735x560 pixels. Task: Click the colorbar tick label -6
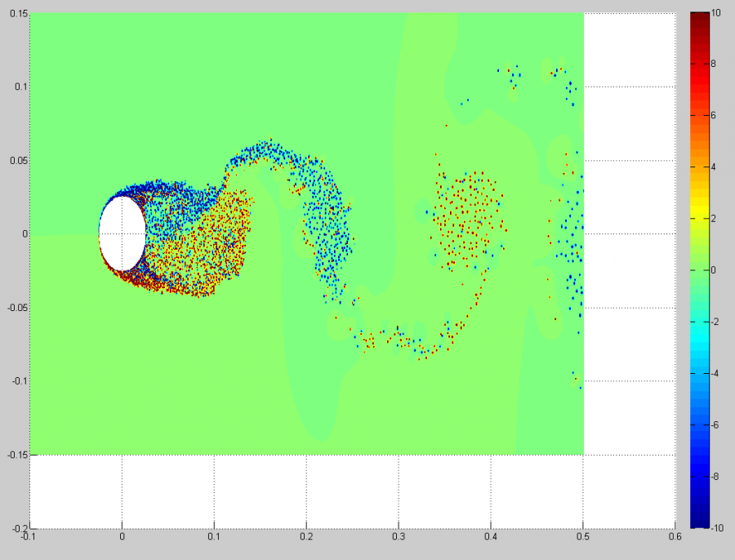(x=715, y=424)
